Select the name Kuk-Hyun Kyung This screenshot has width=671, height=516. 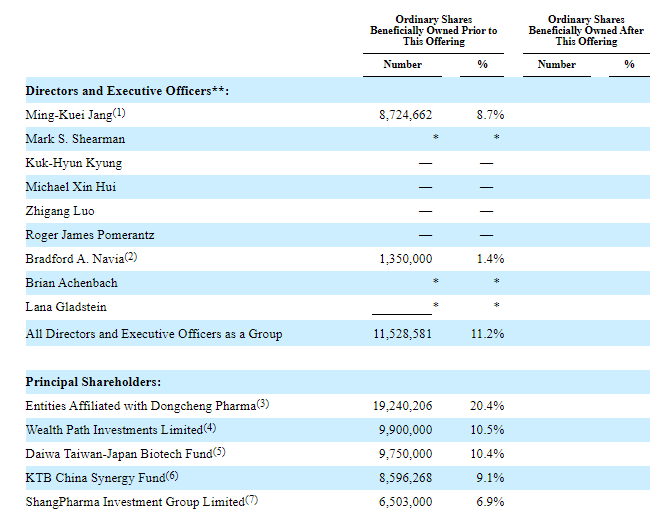pos(74,163)
